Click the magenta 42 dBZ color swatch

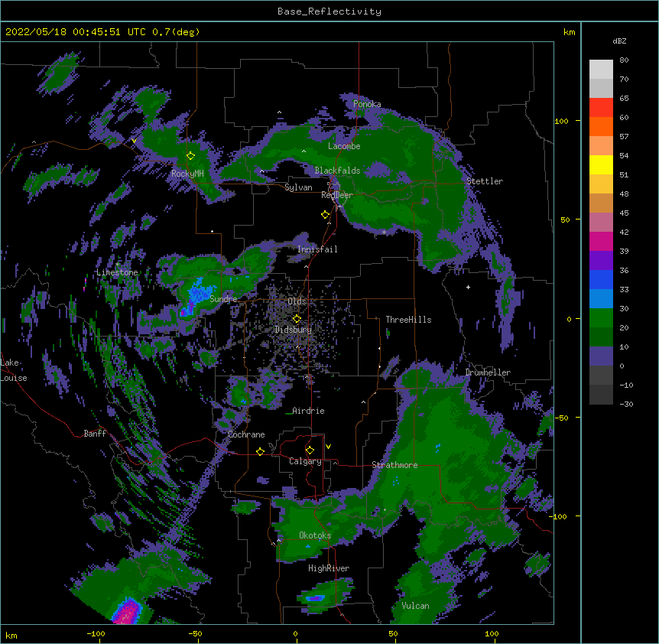[x=601, y=241]
